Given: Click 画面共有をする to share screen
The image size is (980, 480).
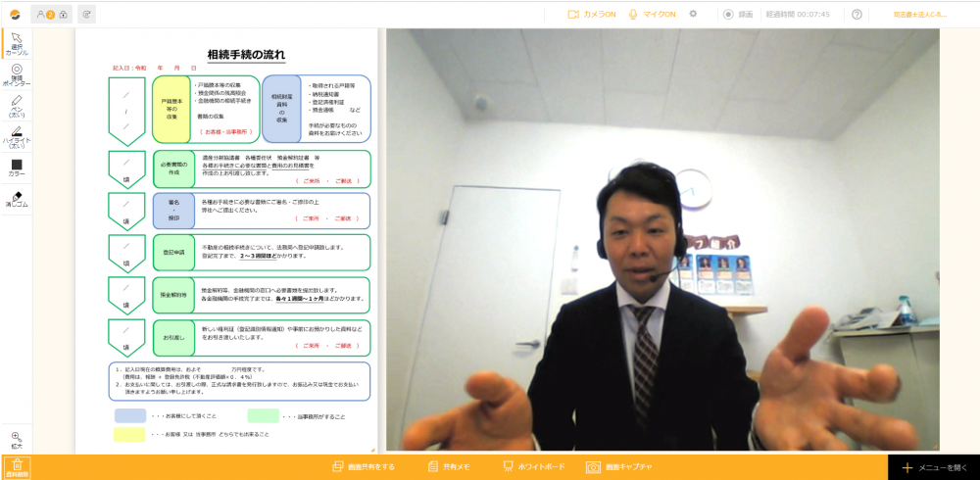Looking at the screenshot, I should click(x=364, y=467).
